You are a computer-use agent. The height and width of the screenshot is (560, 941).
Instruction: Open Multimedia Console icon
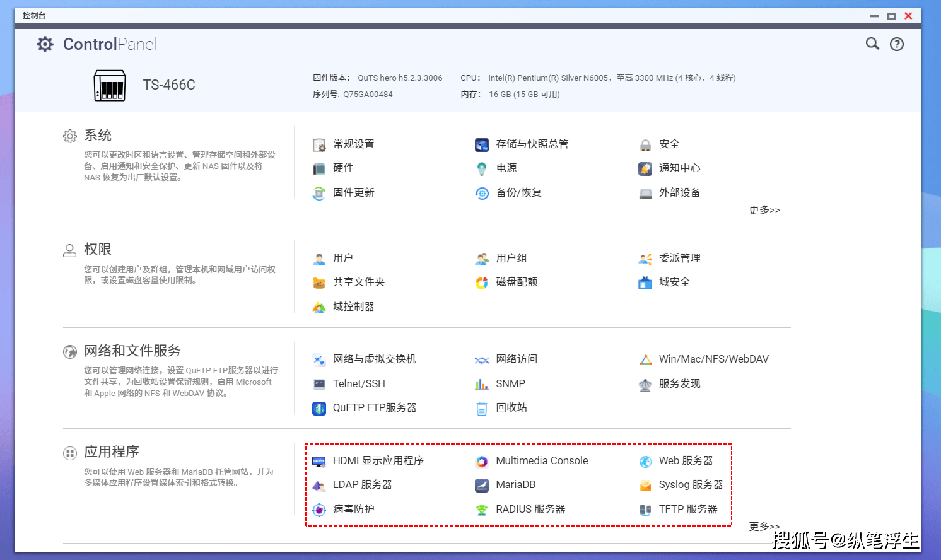[x=482, y=461]
